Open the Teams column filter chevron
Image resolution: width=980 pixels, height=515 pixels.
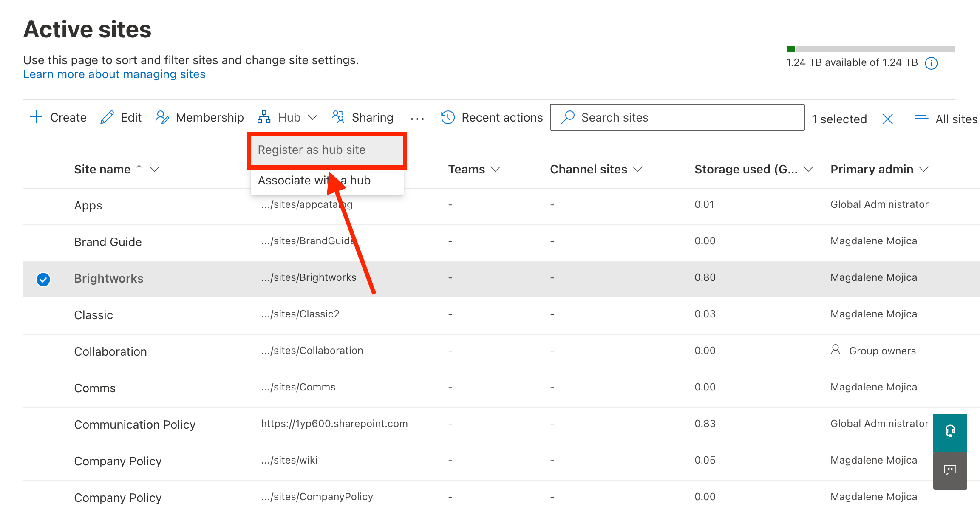click(x=496, y=169)
